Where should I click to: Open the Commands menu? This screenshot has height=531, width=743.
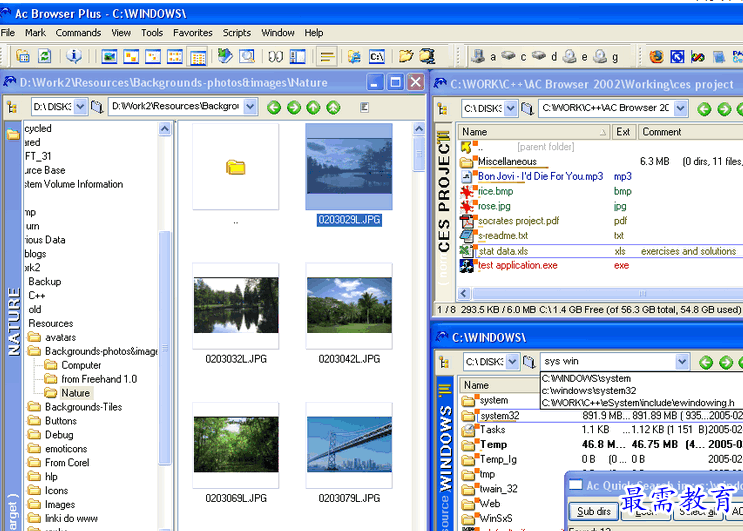click(78, 33)
